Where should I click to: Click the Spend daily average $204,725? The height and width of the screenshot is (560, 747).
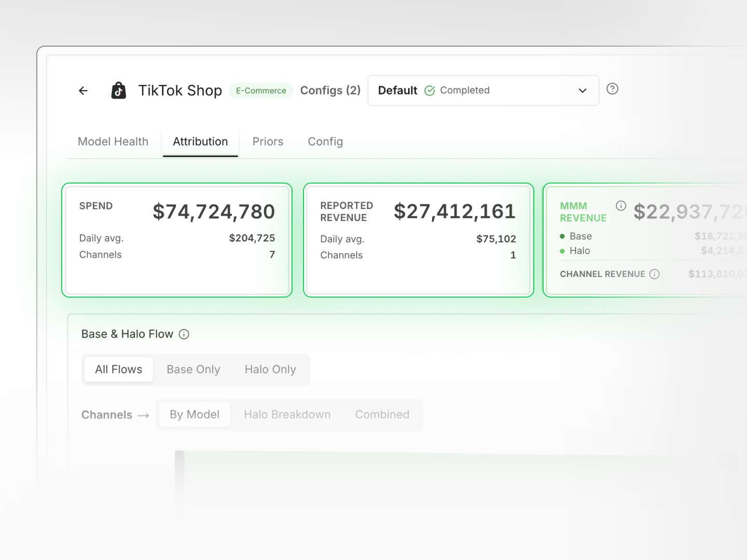[252, 239]
